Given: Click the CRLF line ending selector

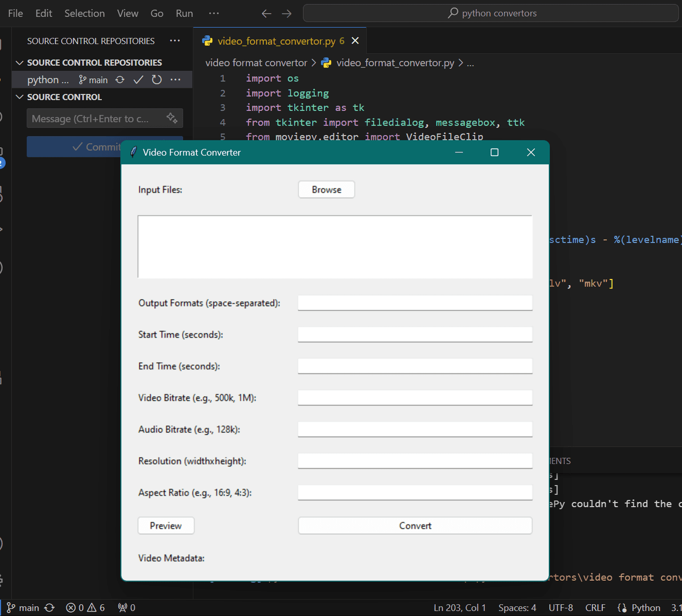Looking at the screenshot, I should (595, 607).
